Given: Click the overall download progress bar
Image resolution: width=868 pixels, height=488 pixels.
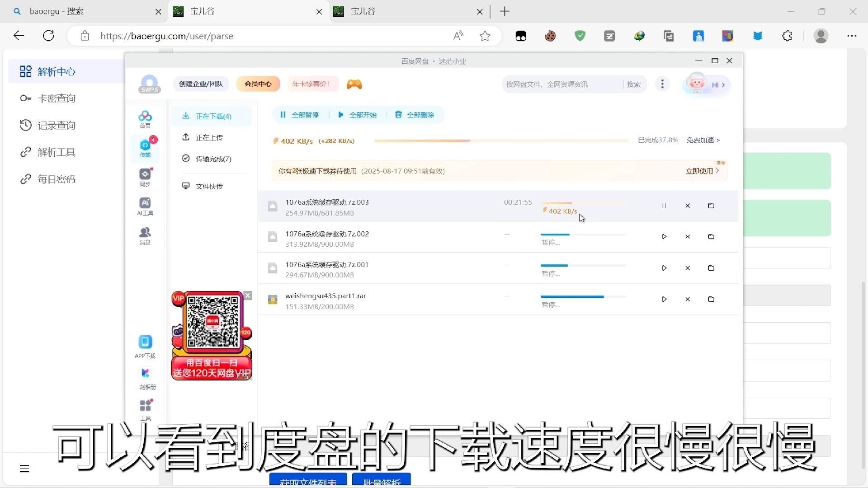Looking at the screenshot, I should 501,141.
